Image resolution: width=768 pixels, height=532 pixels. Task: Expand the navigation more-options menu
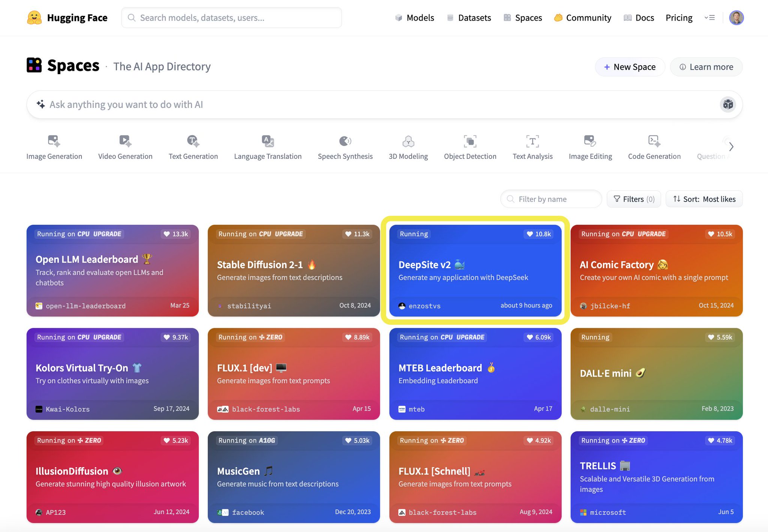(709, 18)
